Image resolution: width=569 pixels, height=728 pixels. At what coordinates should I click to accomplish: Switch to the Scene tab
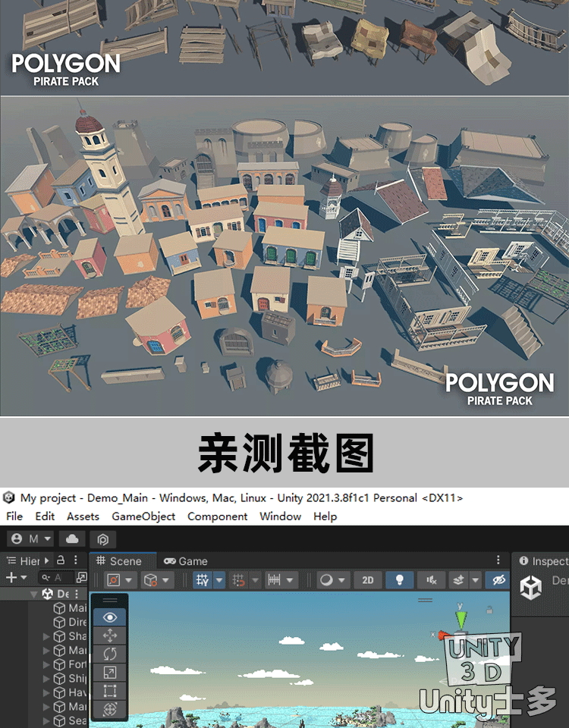tap(123, 561)
